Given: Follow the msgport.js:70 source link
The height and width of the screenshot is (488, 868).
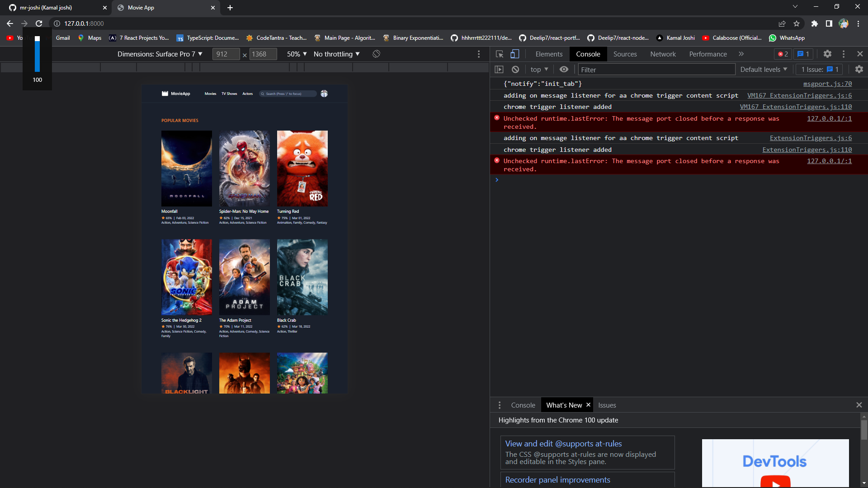Looking at the screenshot, I should (x=828, y=84).
